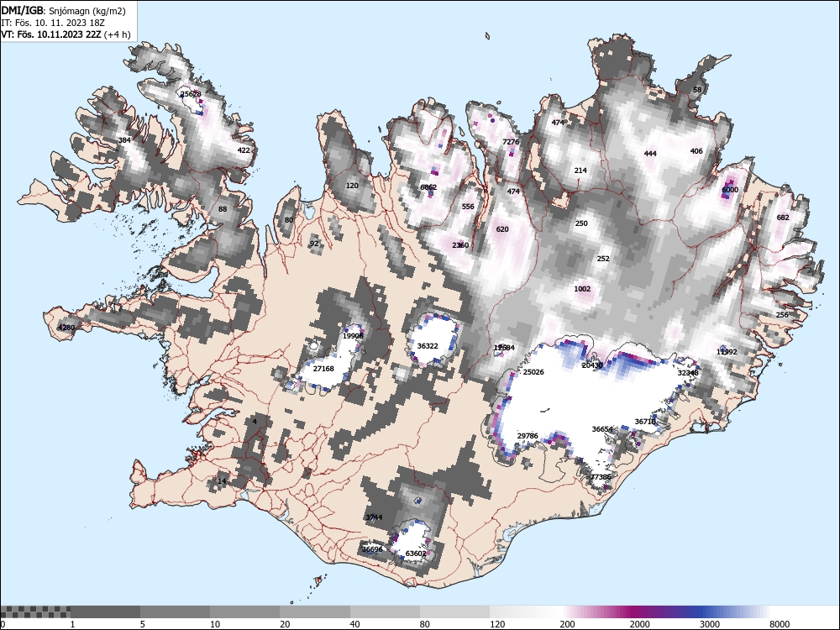Select the magenta 200–2000 legend gradient
Image resolution: width=840 pixels, height=630 pixels.
[x=596, y=612]
